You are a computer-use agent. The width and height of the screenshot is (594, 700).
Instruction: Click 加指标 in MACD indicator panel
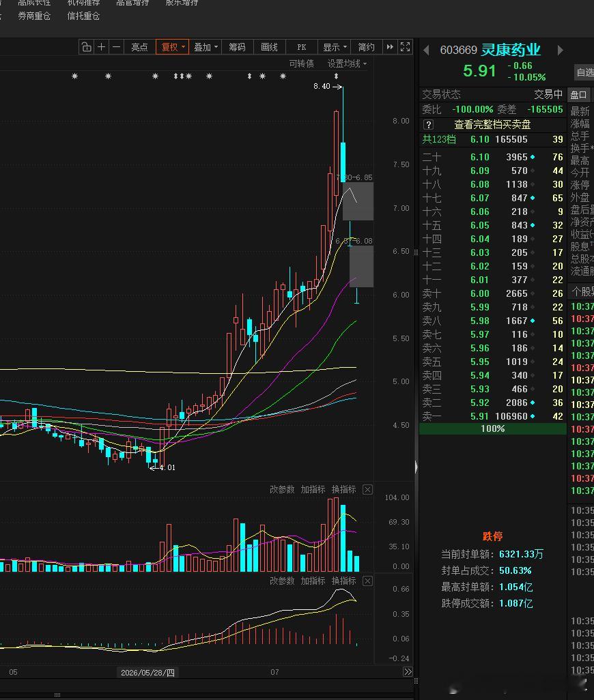(x=313, y=581)
